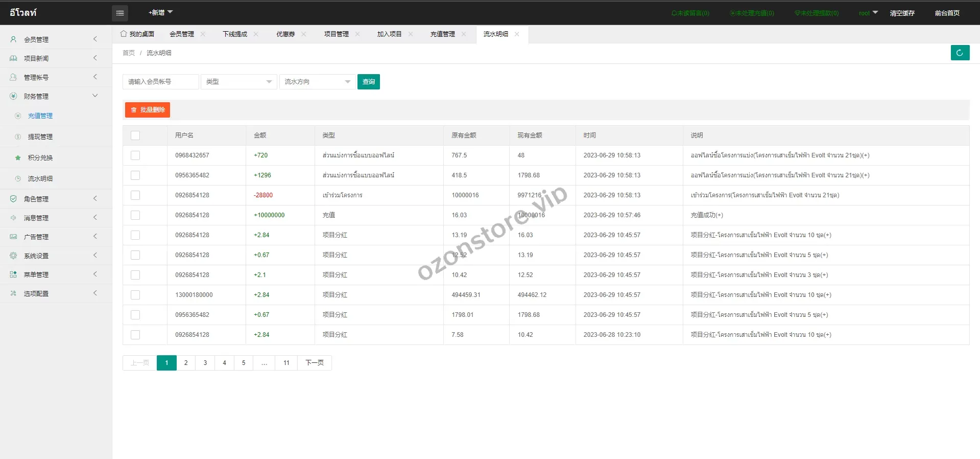Check the row for user 13000180000
The height and width of the screenshot is (459, 980).
135,295
